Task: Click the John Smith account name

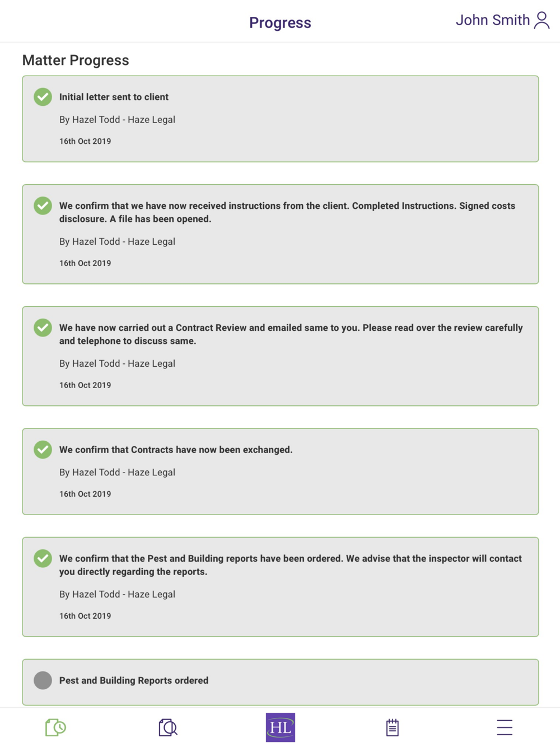Action: (x=492, y=21)
